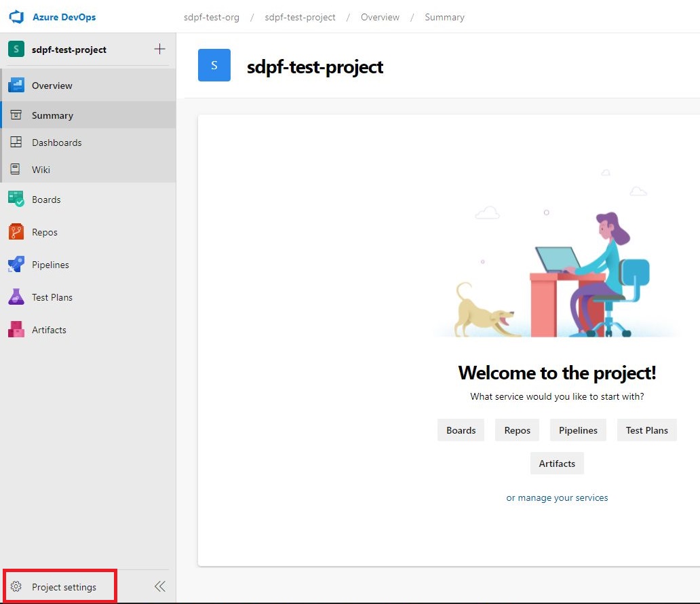Click the Test Plans flask icon

(16, 297)
